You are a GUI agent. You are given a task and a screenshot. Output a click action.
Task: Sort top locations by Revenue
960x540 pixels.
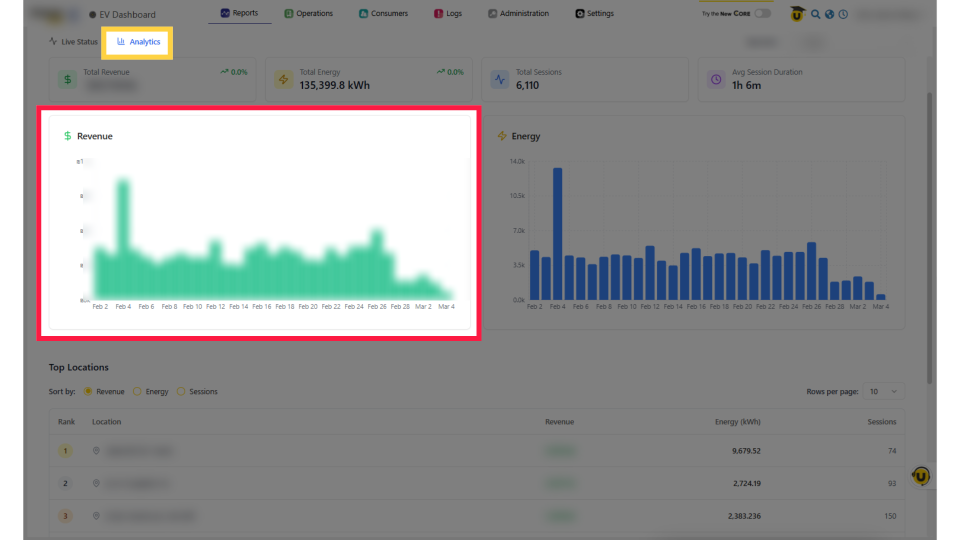[88, 392]
